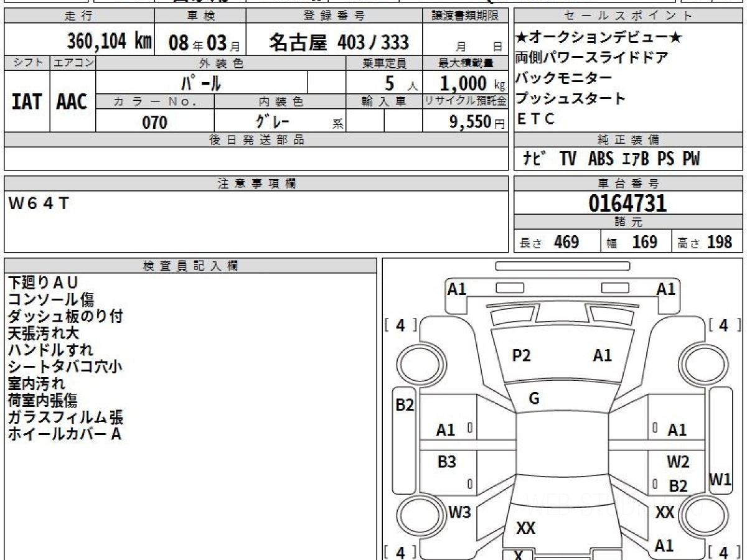Select the mileage value 360,104 km

click(110, 42)
